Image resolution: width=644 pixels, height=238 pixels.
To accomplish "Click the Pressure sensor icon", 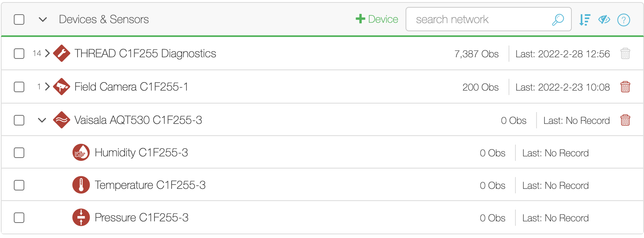I will coord(81,217).
